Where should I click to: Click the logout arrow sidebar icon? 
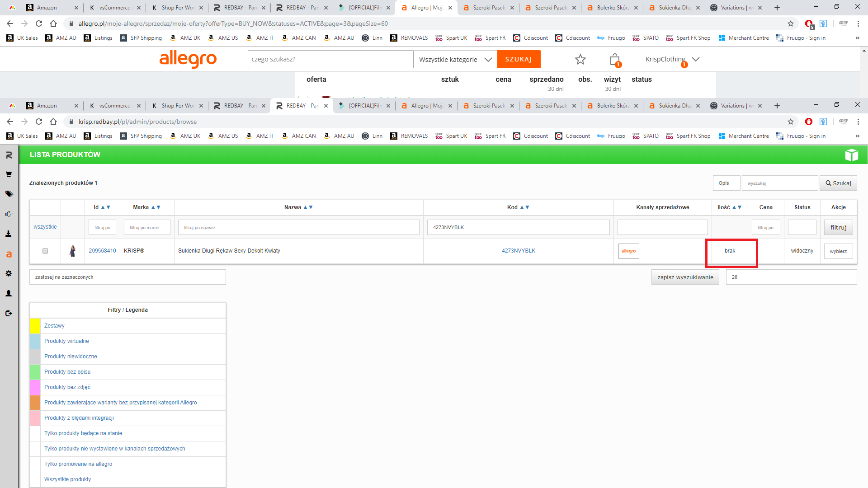(9, 313)
